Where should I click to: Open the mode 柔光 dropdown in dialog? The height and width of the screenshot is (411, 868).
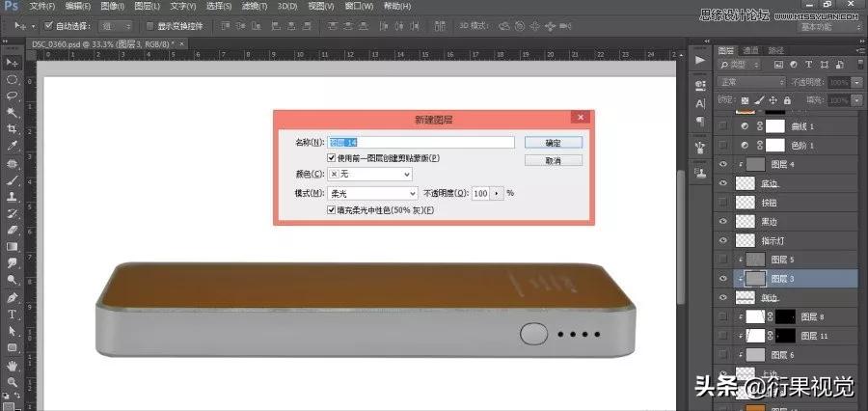[x=372, y=193]
